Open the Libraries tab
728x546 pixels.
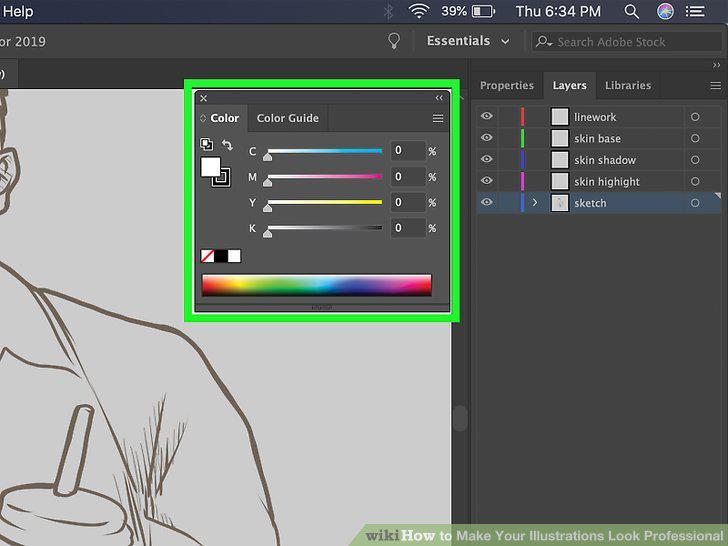click(628, 86)
